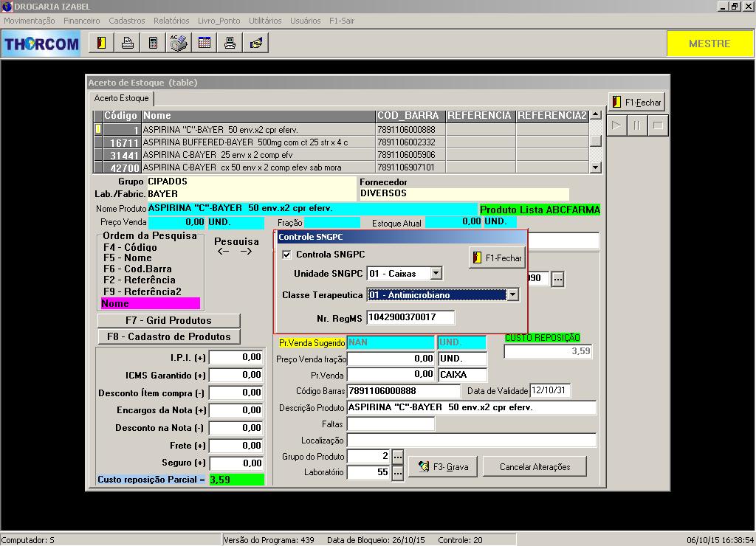This screenshot has width=756, height=546.
Task: Open the calendar toolbar icon
Action: point(205,43)
